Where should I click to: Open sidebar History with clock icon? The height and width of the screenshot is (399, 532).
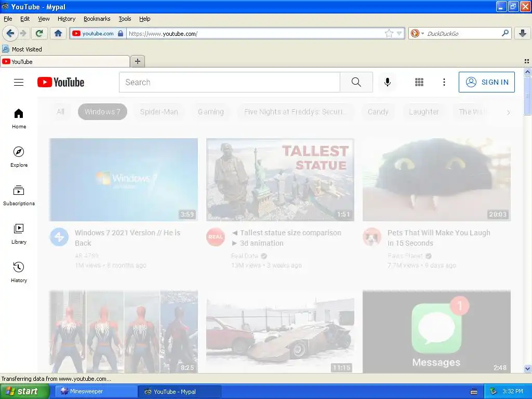click(19, 272)
